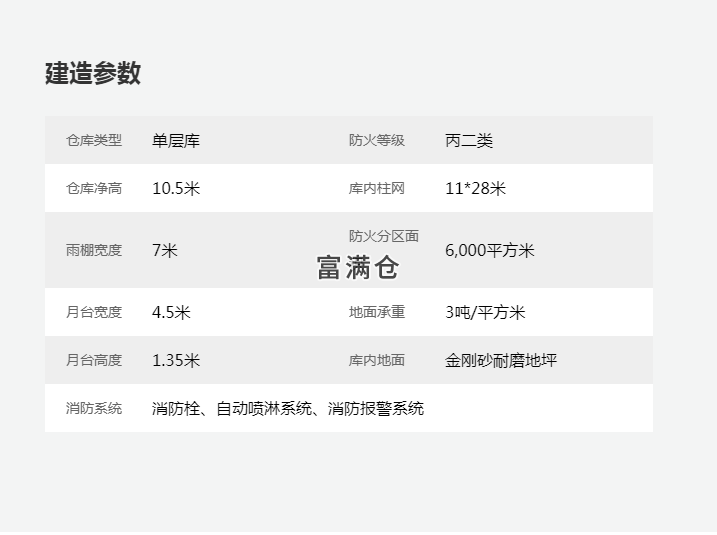Click the 库内柱网 label
Image resolution: width=717 pixels, height=535 pixels.
pos(377,189)
